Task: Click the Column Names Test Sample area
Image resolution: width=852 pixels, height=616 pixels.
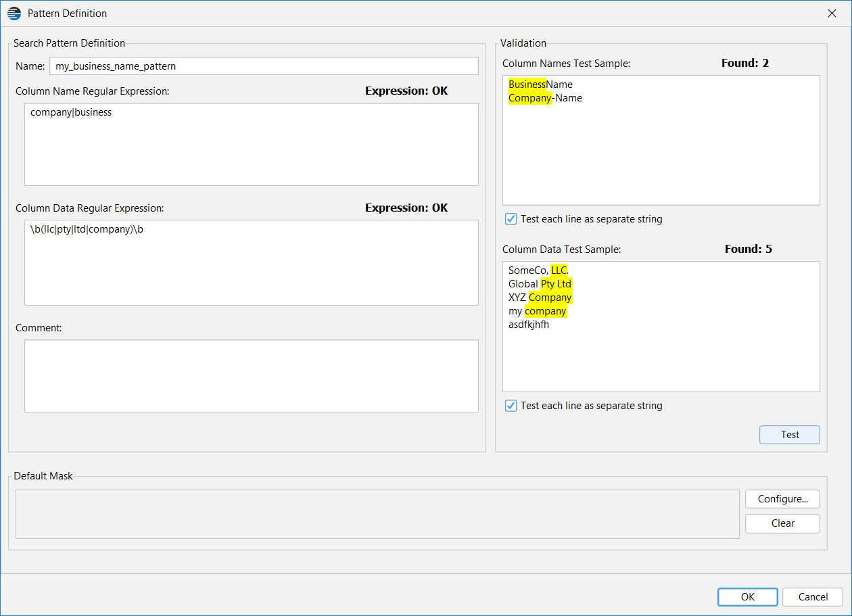Action: [x=661, y=140]
